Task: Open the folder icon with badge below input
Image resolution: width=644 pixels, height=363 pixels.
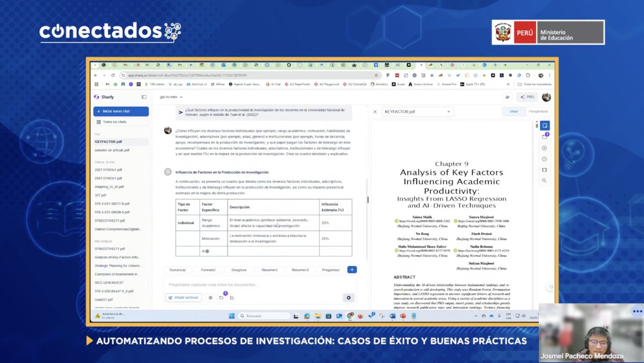Action: (221, 297)
